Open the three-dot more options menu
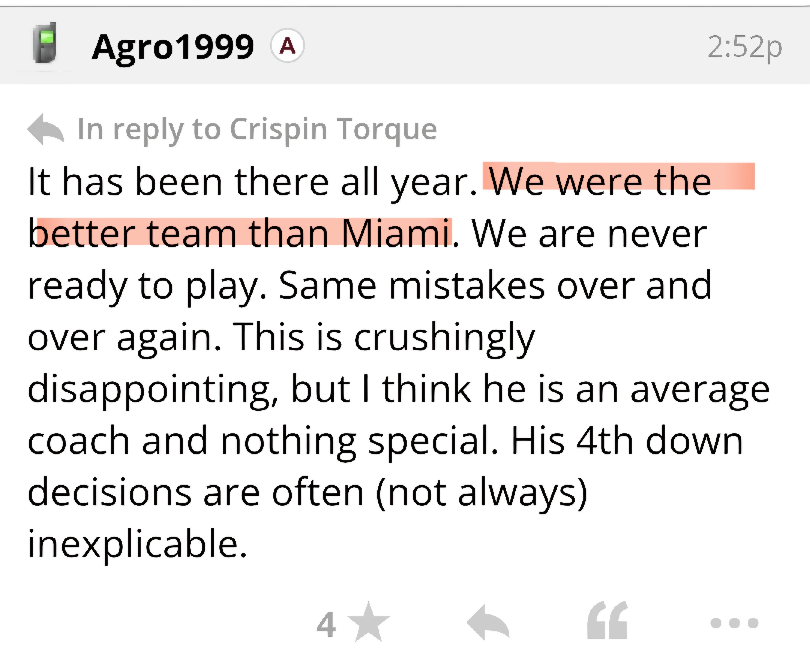This screenshot has height=672, width=810. [734, 623]
